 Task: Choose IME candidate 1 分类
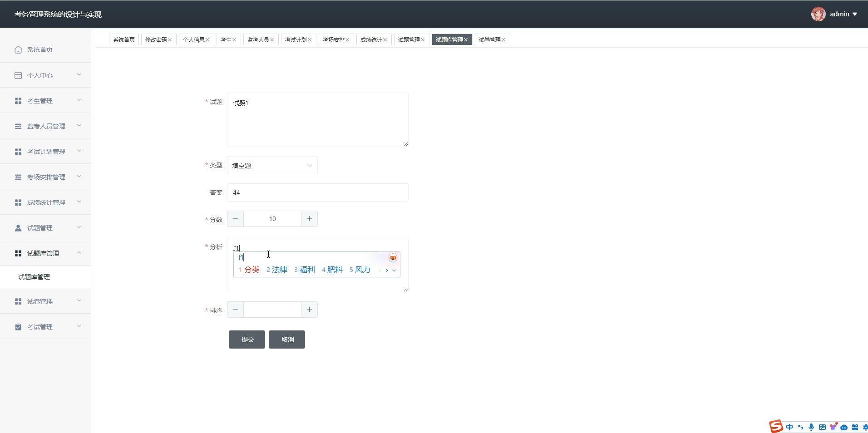tap(249, 270)
